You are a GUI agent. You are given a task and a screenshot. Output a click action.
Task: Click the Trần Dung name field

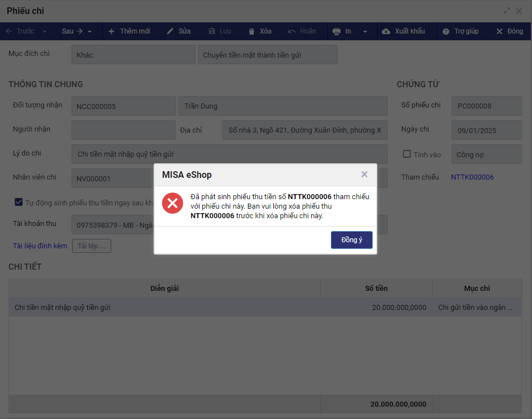[x=283, y=106]
